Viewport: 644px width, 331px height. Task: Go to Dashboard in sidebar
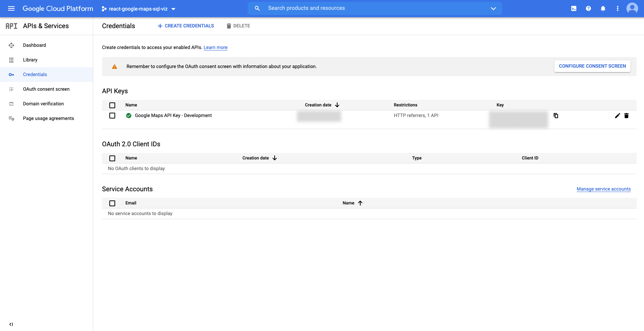pyautogui.click(x=34, y=45)
